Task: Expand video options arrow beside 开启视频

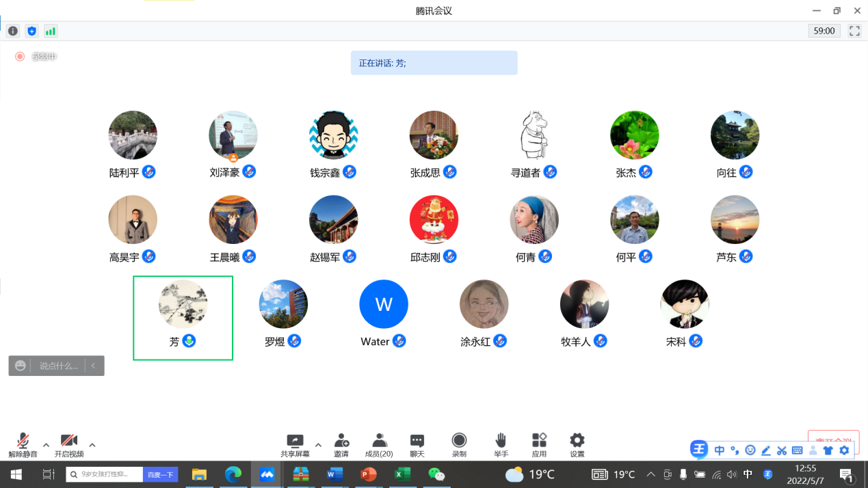Action: tap(92, 445)
